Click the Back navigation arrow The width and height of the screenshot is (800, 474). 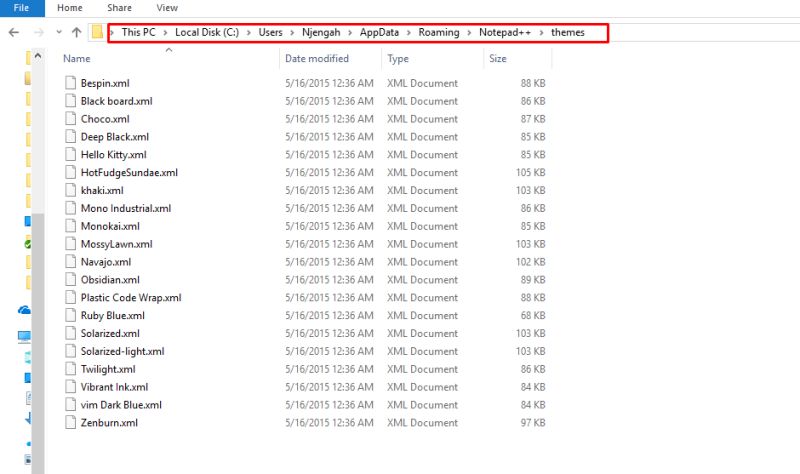pyautogui.click(x=14, y=32)
